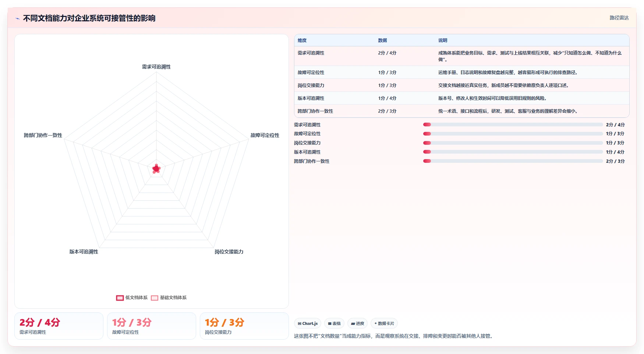644x354 pixels.
Task: Click the 版本可追溯性 axis label on the radar
Action: pos(84,252)
